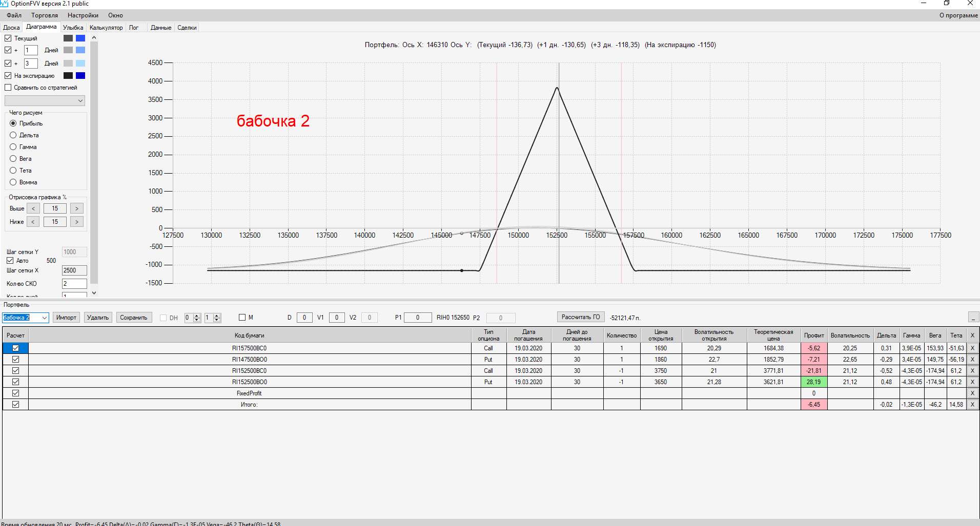Click the right arrow next to Ниже
The image size is (980, 526).
(77, 222)
